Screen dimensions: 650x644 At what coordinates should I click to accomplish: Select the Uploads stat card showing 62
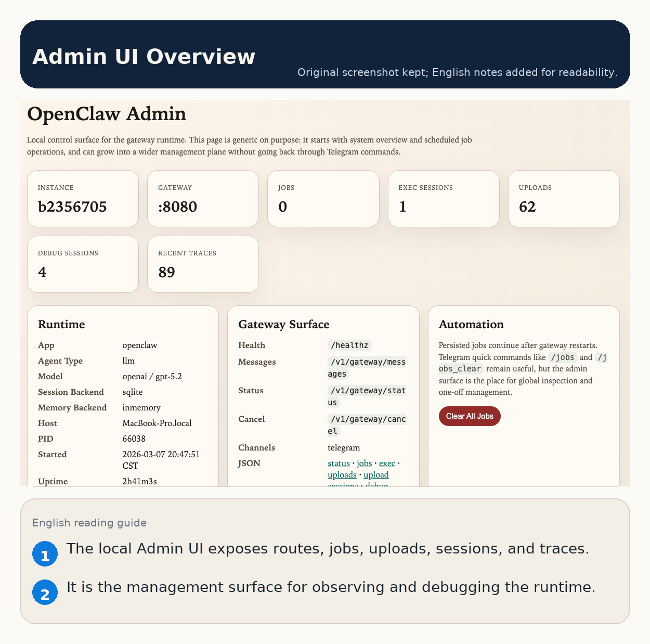(564, 198)
